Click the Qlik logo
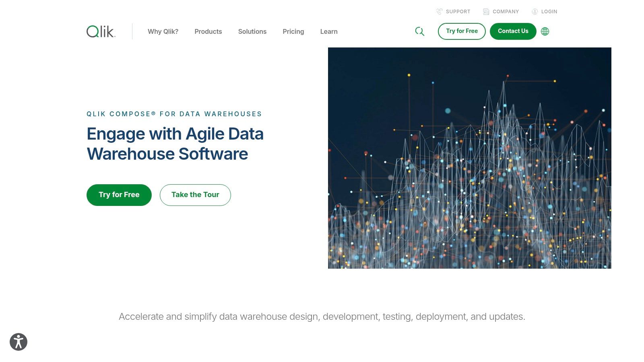644x362 pixels. pos(100,31)
